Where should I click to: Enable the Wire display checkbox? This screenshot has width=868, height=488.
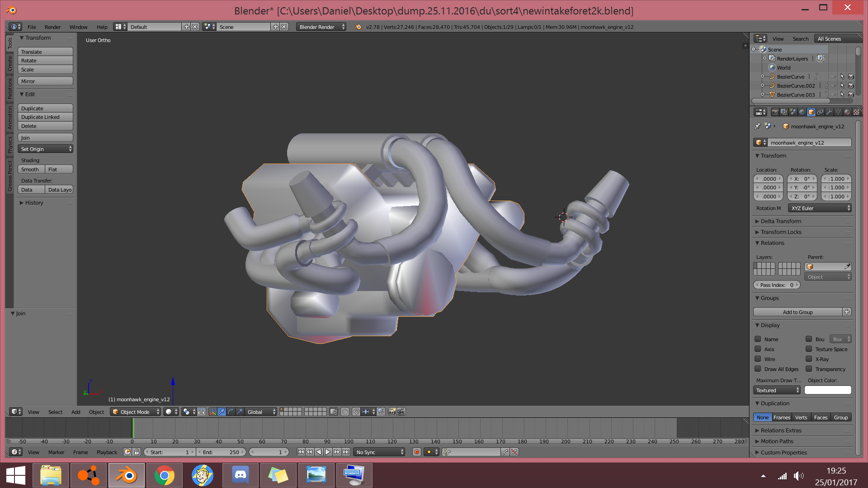[x=758, y=359]
